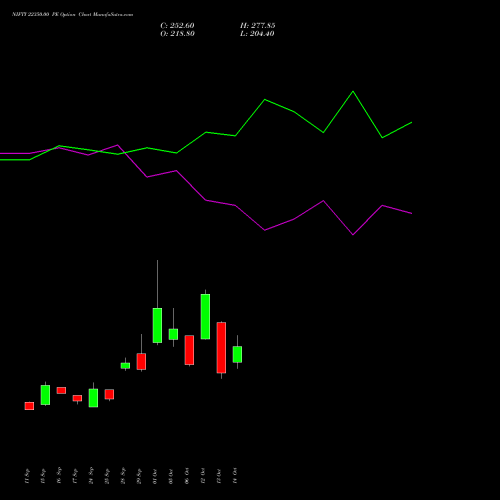Select the close value C: 252.60
This screenshot has height=500, width=500.
tap(177, 26)
